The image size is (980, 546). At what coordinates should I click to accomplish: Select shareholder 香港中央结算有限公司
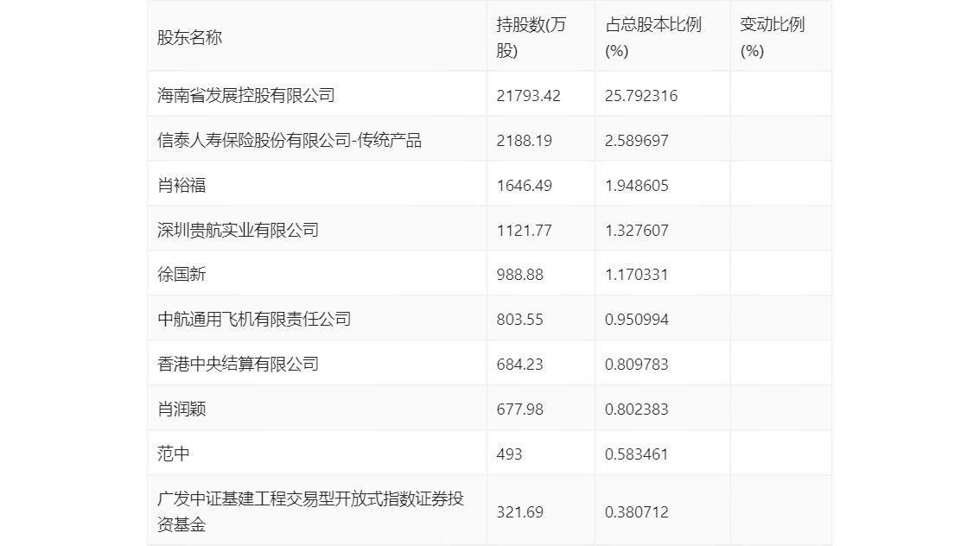point(238,365)
